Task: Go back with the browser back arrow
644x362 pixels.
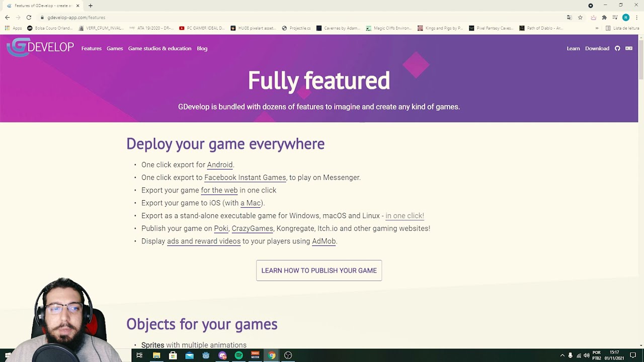Action: (x=7, y=17)
